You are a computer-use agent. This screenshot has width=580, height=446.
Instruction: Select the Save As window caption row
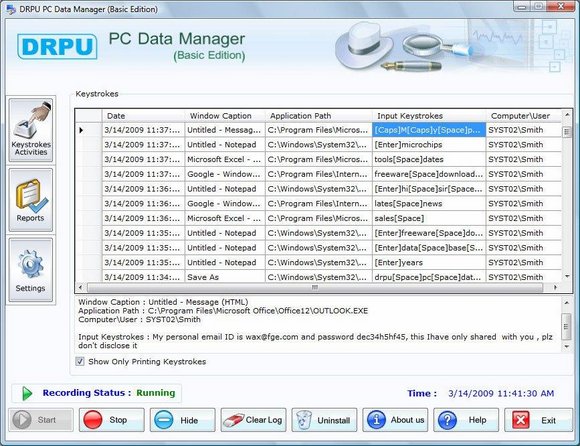click(x=319, y=277)
